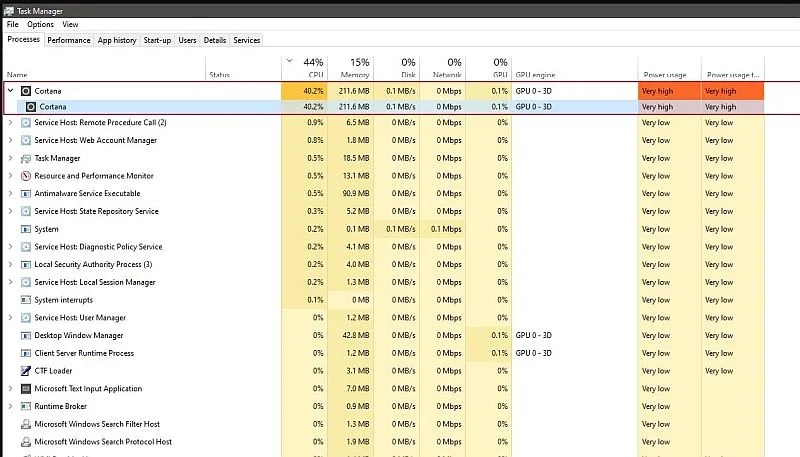Switch to the App history tab

pos(117,40)
